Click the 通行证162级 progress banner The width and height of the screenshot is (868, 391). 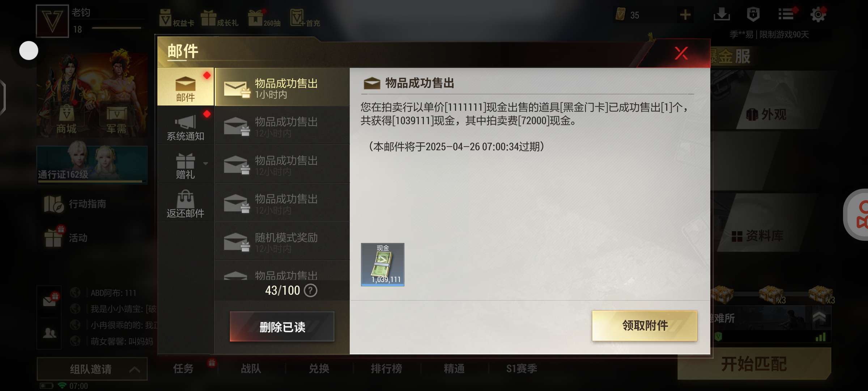pyautogui.click(x=92, y=165)
